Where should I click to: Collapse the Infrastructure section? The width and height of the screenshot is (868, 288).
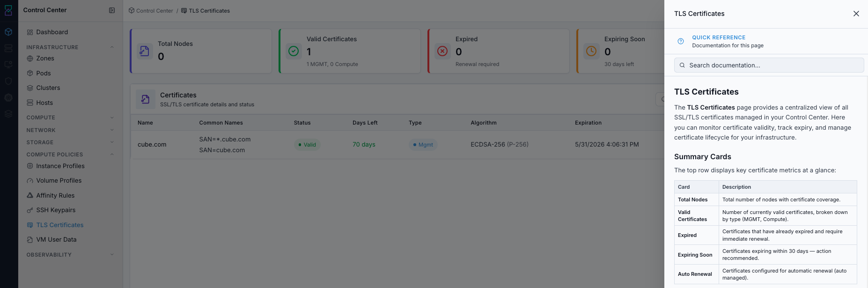[112, 47]
